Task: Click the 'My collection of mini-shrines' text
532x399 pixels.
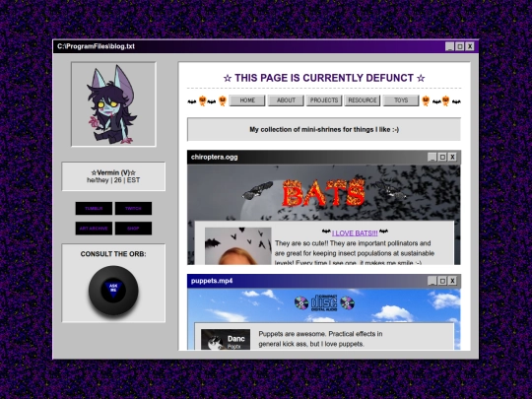Action: click(324, 129)
